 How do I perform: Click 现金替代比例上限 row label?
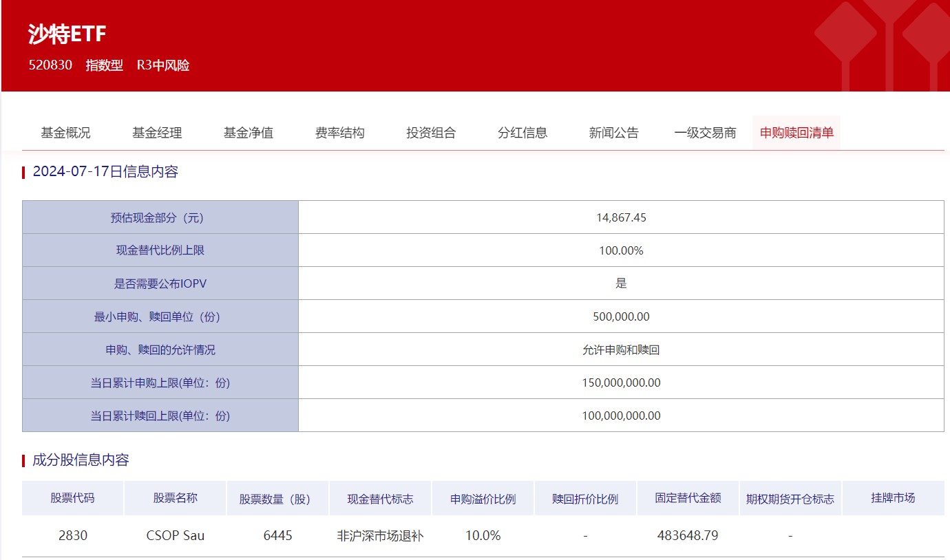pos(160,250)
